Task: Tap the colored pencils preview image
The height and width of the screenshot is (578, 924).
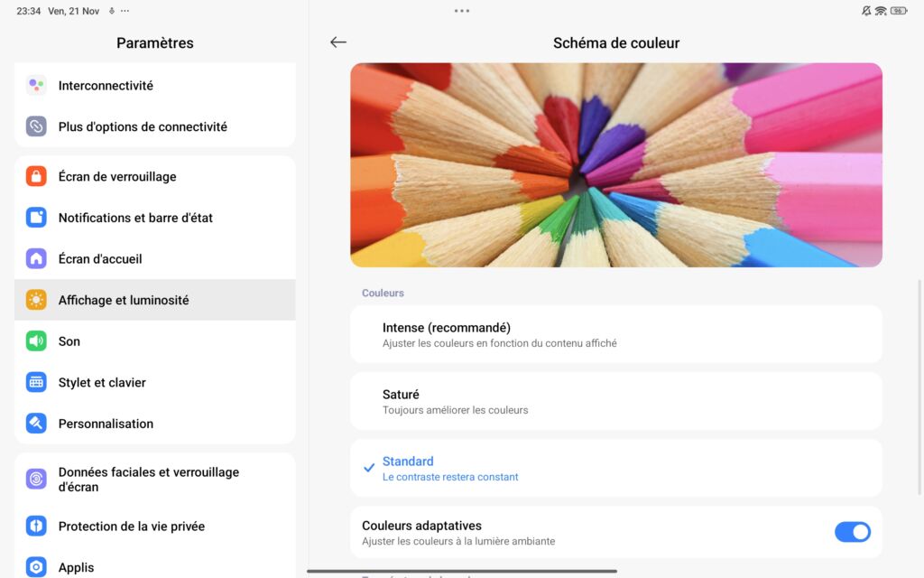Action: click(616, 164)
